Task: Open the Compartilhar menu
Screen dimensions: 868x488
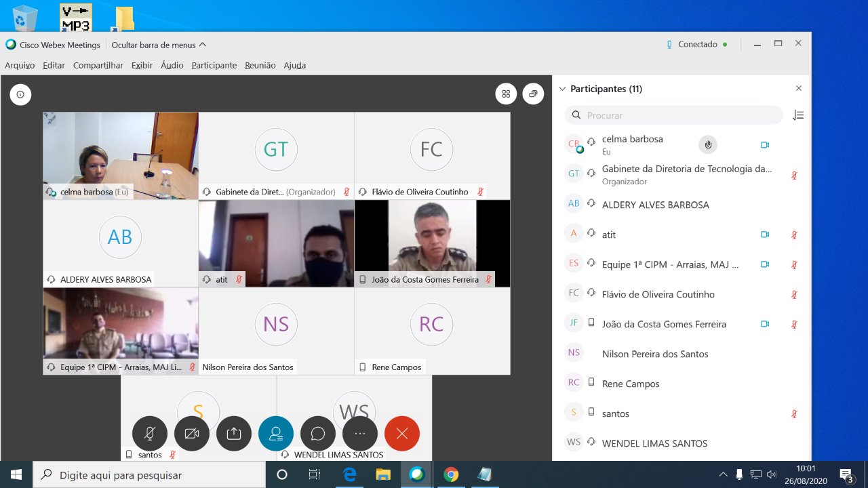Action: (x=98, y=65)
